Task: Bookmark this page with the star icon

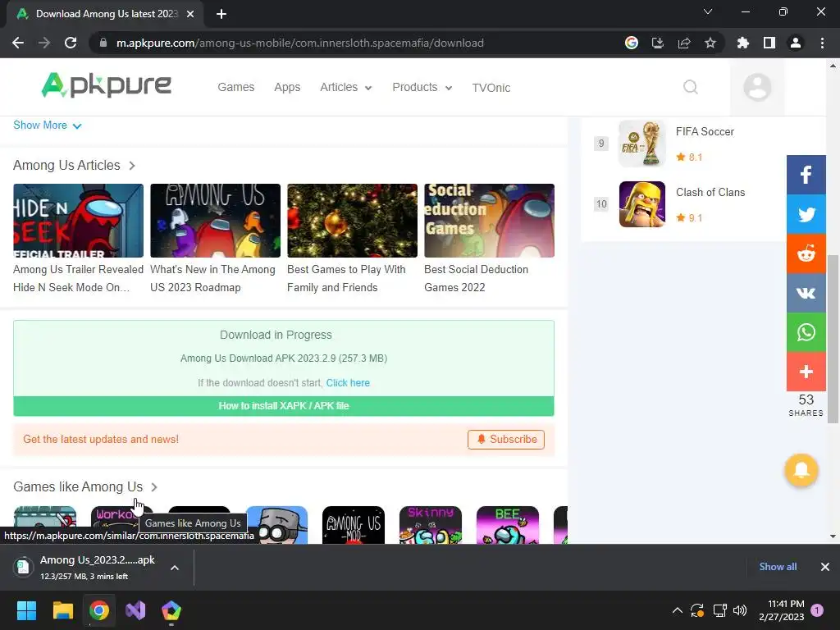Action: (710, 43)
